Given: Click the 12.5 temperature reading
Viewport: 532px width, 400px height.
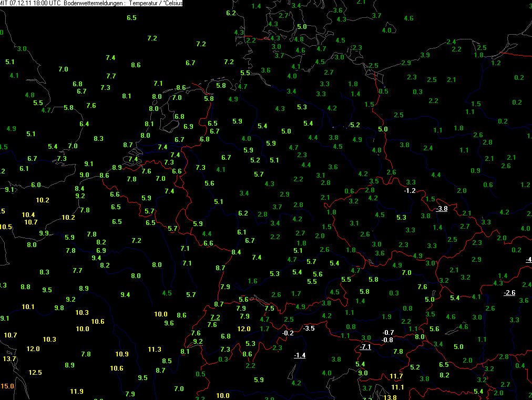Looking at the screenshot, I should point(35,372).
